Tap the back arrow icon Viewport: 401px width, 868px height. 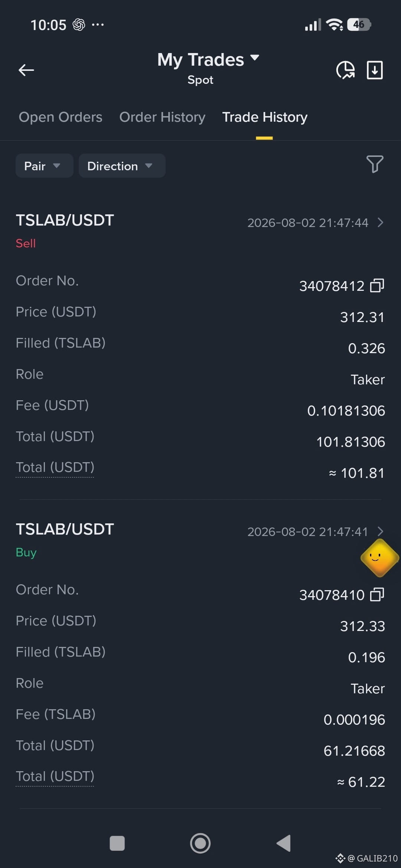click(26, 70)
